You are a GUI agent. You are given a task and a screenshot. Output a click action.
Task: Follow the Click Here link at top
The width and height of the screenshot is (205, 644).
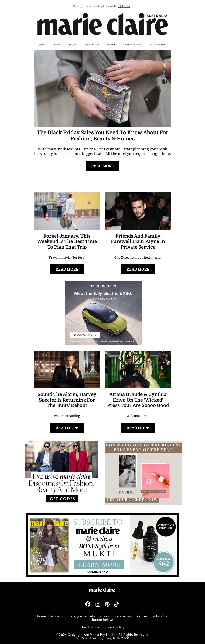click(x=124, y=6)
